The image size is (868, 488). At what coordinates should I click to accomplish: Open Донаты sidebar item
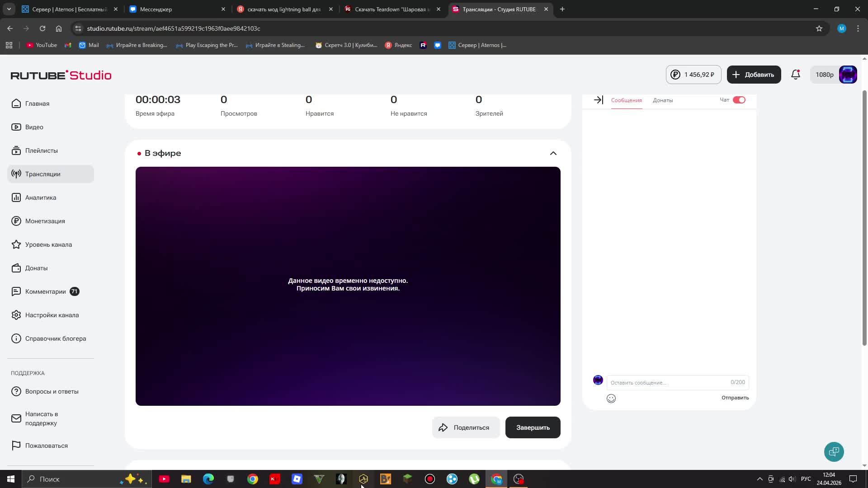click(x=36, y=268)
